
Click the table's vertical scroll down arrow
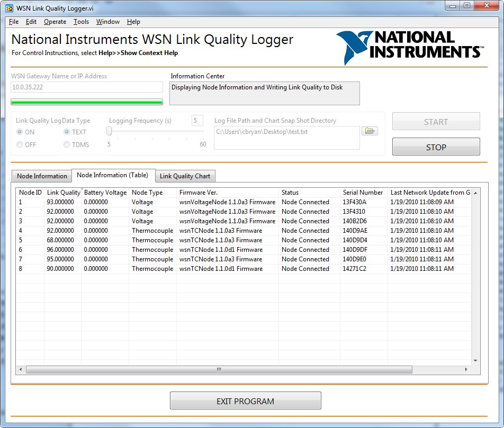pos(475,360)
